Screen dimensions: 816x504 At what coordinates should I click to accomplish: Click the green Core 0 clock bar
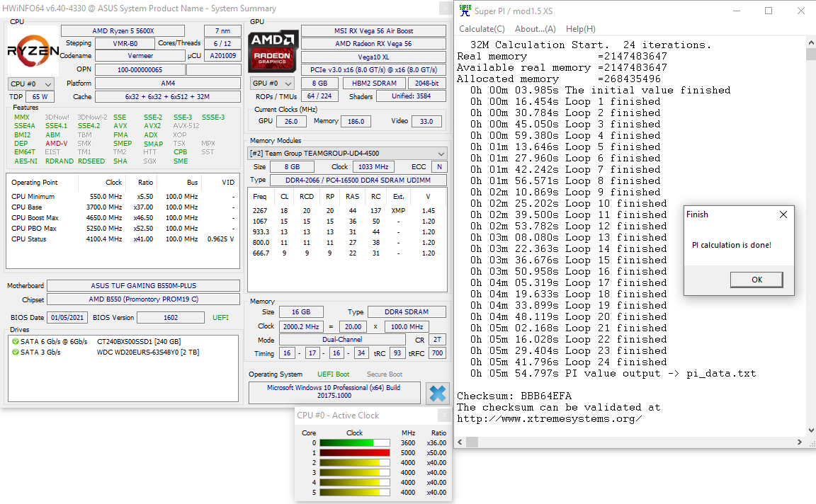pos(346,442)
